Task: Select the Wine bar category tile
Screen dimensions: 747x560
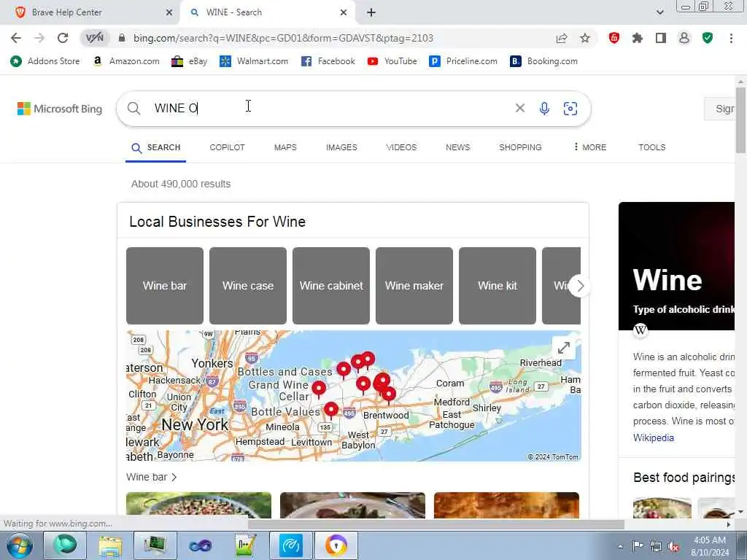Action: [165, 286]
